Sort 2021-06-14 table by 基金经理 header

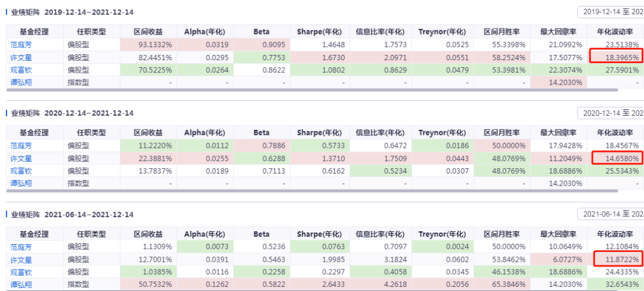[35, 234]
